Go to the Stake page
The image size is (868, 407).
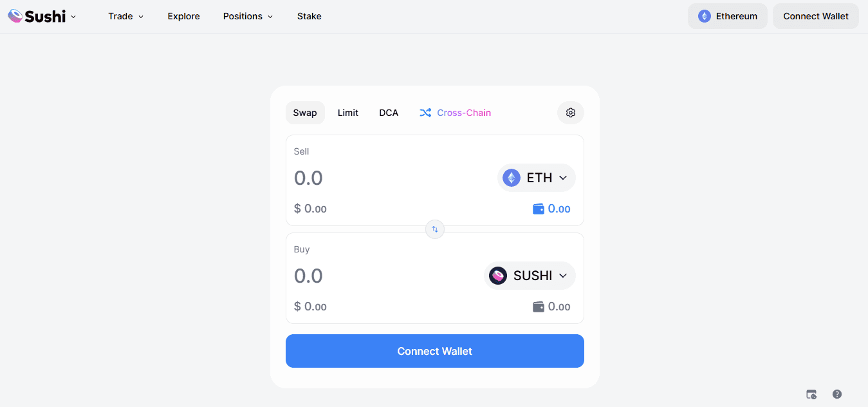click(x=309, y=16)
